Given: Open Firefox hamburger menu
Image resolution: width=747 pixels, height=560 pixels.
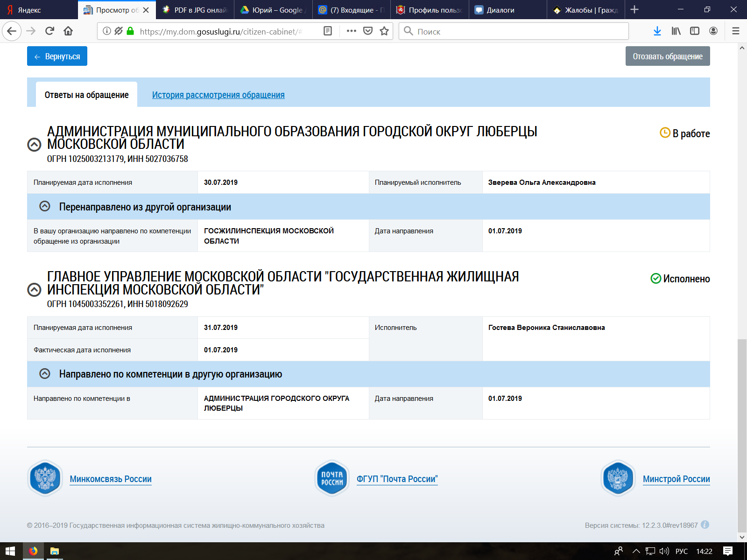Looking at the screenshot, I should [x=736, y=31].
